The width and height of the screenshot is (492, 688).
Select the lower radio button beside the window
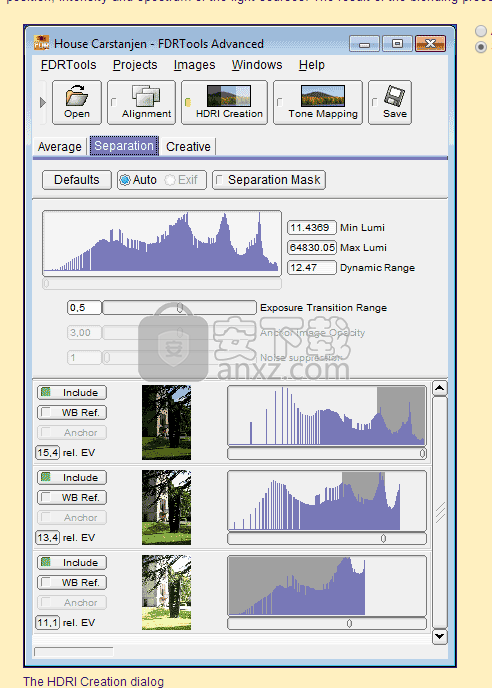click(x=481, y=47)
